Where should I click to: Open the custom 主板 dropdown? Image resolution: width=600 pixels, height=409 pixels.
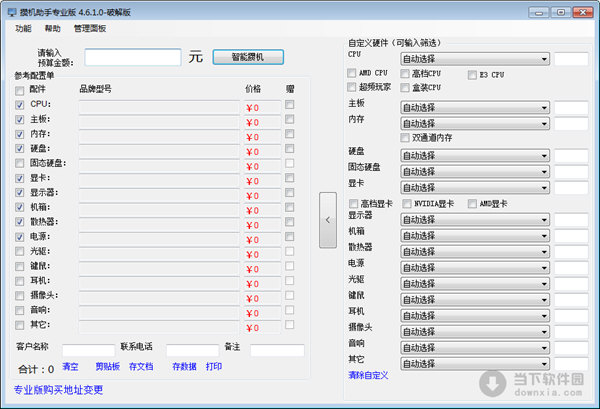475,108
